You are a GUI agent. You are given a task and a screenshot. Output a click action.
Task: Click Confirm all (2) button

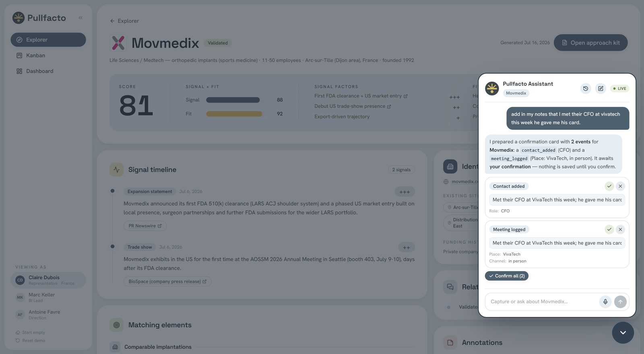coord(507,276)
